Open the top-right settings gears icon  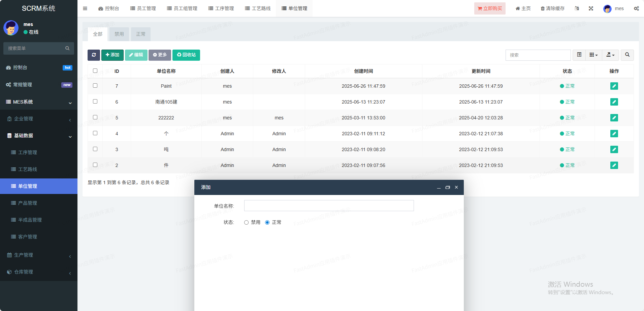636,8
